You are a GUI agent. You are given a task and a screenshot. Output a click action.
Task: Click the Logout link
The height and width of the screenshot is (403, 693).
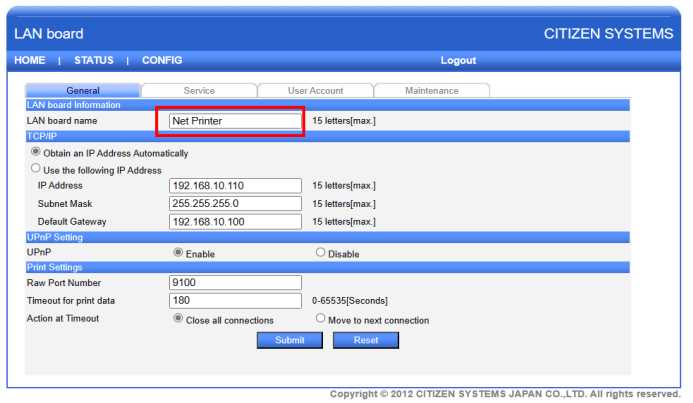[x=458, y=61]
